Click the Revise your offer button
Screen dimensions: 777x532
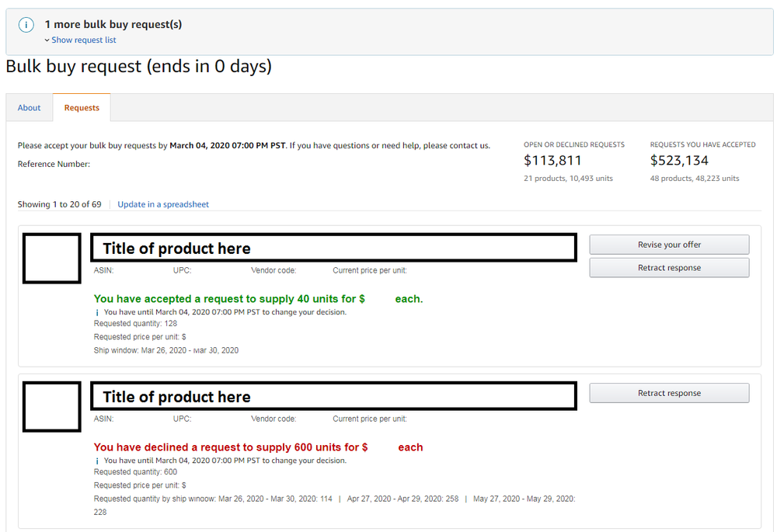669,244
